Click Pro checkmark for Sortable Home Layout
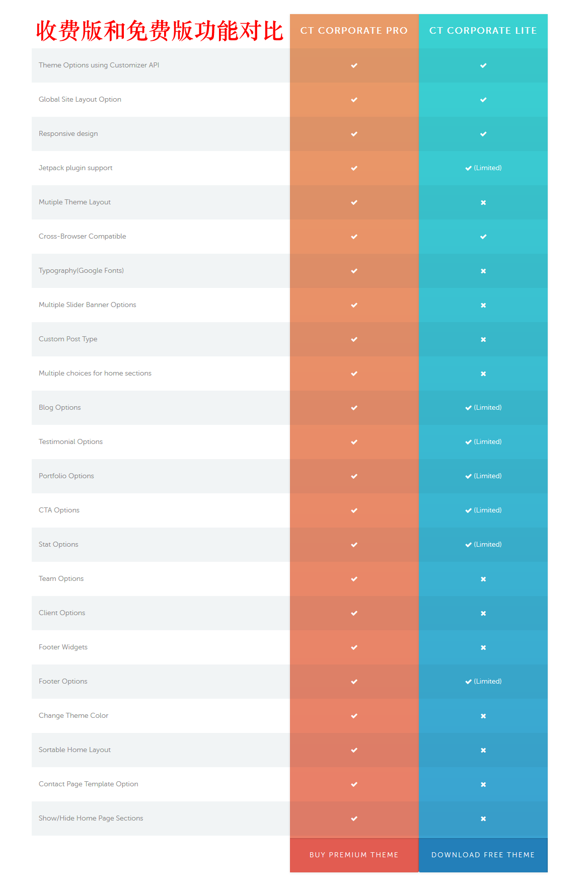 click(x=354, y=750)
